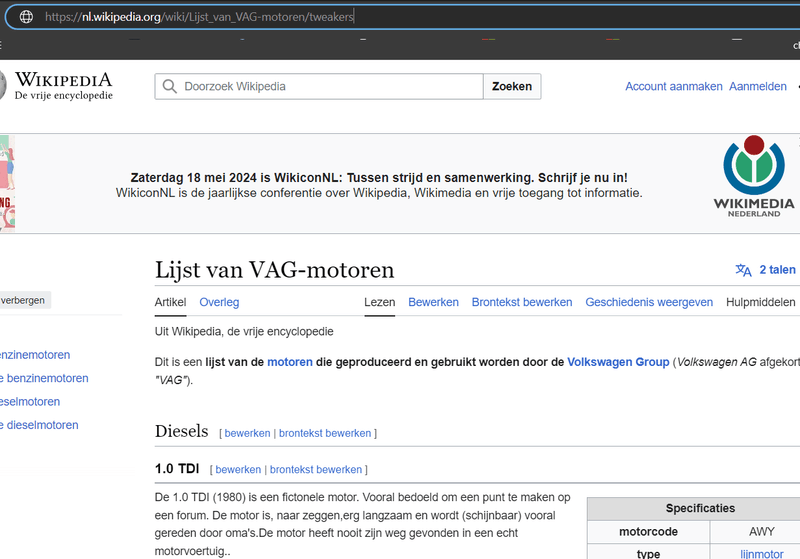Select the Lezen tab

(380, 302)
